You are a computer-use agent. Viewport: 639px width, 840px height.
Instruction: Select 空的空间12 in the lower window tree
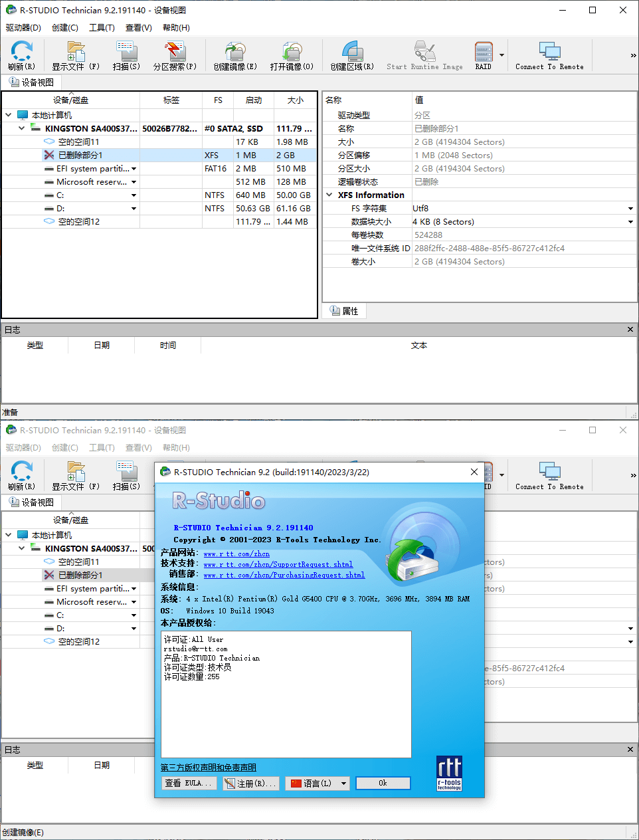click(x=78, y=641)
